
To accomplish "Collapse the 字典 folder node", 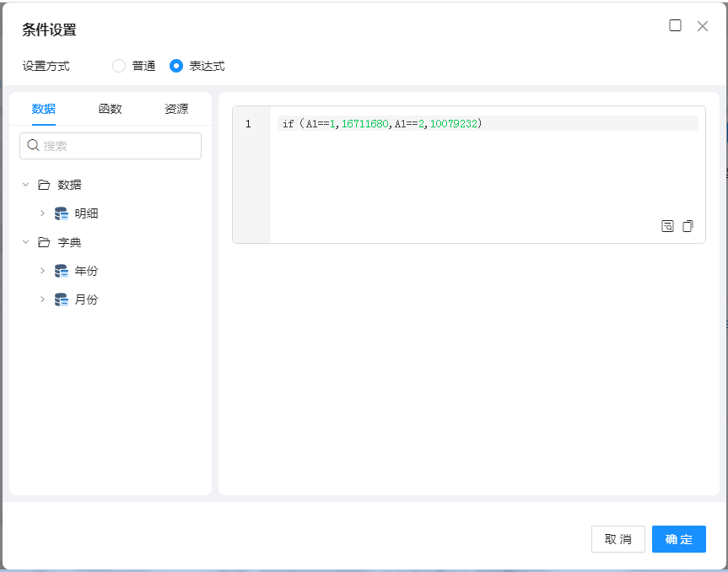I will 25,242.
